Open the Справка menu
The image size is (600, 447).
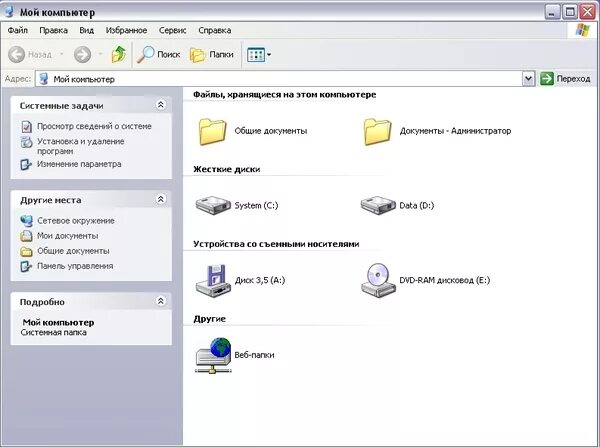click(215, 30)
